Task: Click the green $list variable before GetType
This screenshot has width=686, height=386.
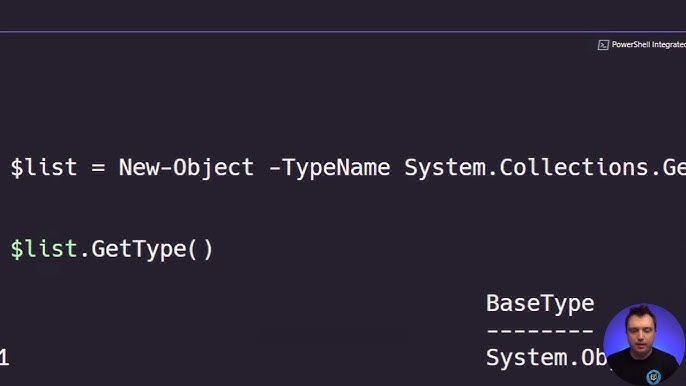Action: coord(44,249)
